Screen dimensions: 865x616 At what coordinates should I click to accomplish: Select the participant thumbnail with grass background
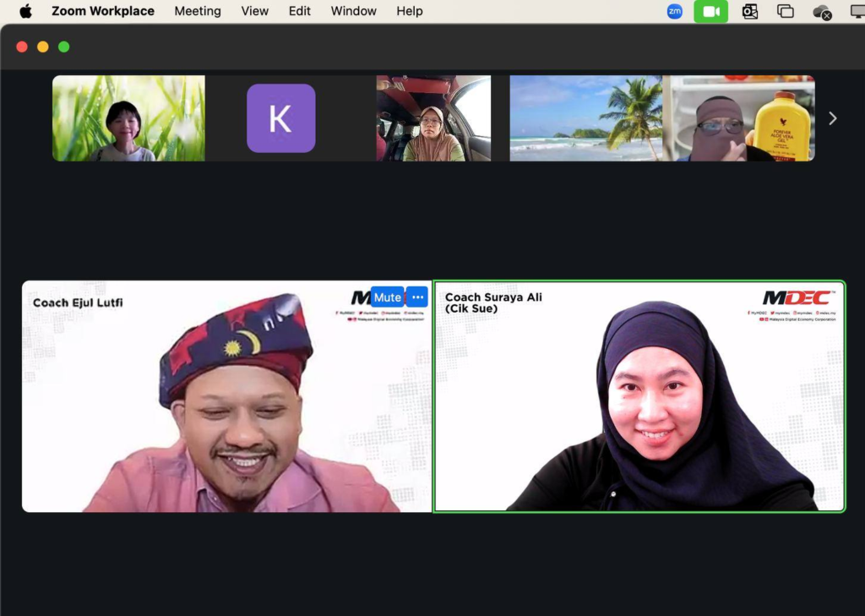tap(128, 118)
